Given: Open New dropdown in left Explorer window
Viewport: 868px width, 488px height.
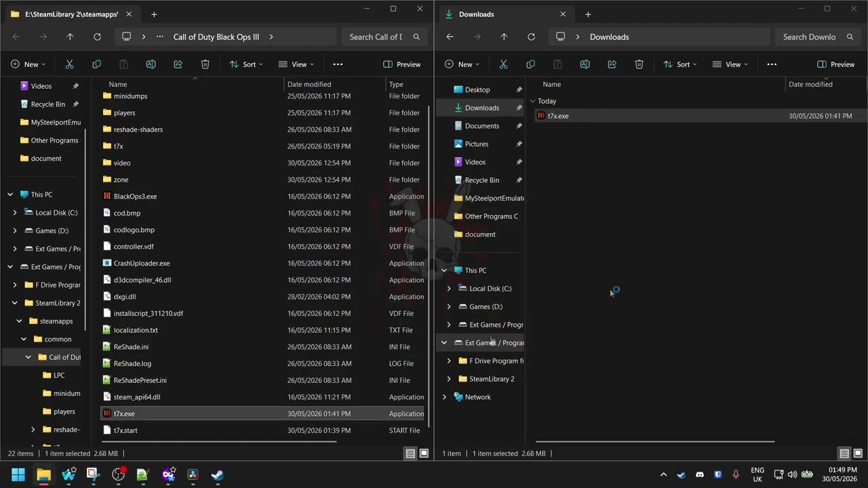Looking at the screenshot, I should tap(28, 64).
